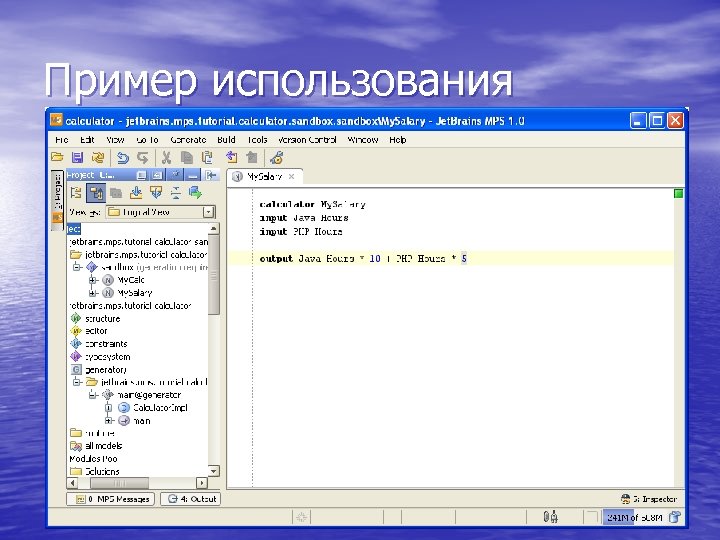720x540 pixels.
Task: Select the Modules Pool tree item
Action: (x=93, y=458)
